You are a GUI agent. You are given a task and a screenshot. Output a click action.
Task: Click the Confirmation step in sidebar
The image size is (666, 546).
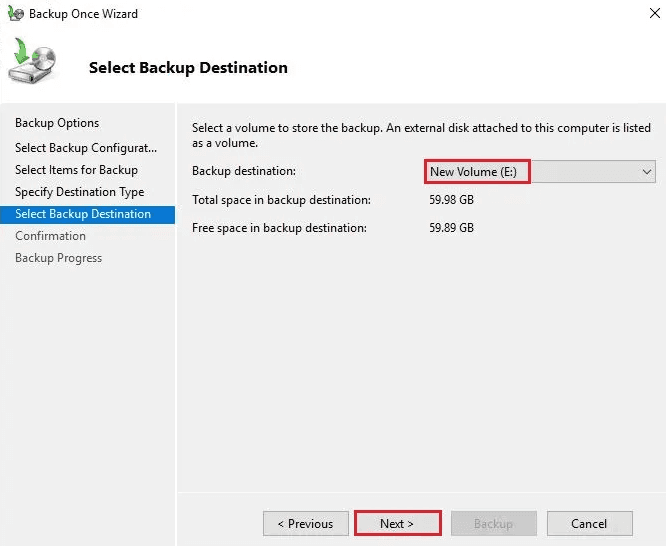pyautogui.click(x=50, y=236)
